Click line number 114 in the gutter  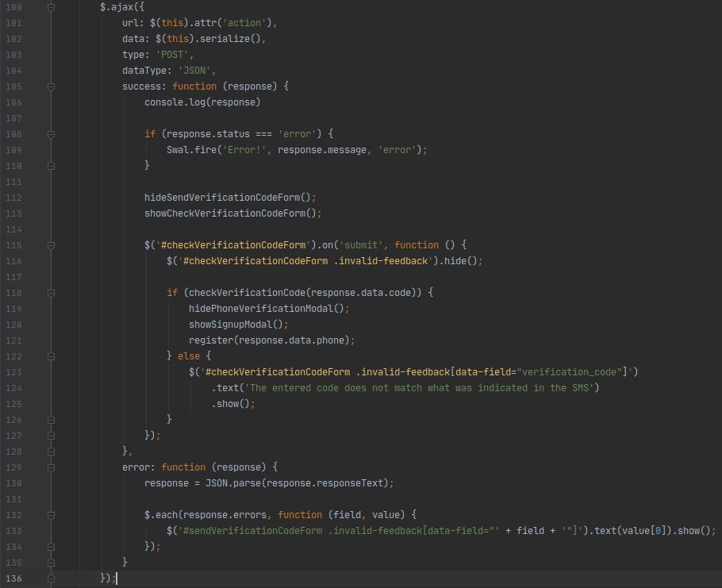coord(13,229)
